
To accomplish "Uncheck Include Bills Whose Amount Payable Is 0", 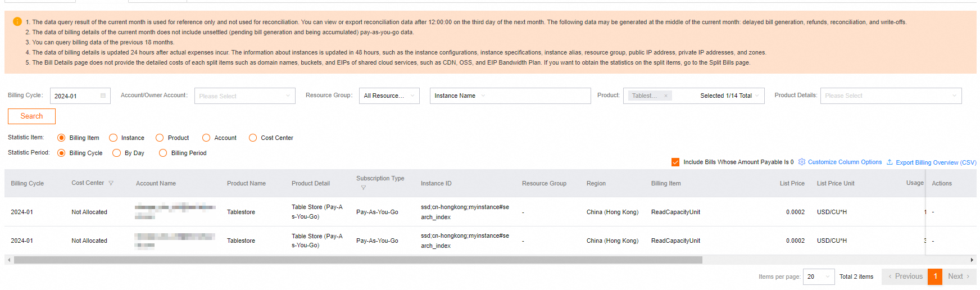I will 675,162.
